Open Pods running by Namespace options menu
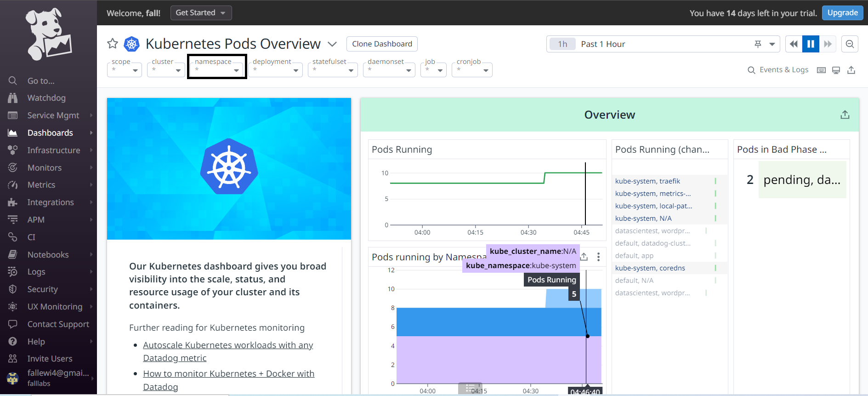The height and width of the screenshot is (396, 868). pos(598,257)
